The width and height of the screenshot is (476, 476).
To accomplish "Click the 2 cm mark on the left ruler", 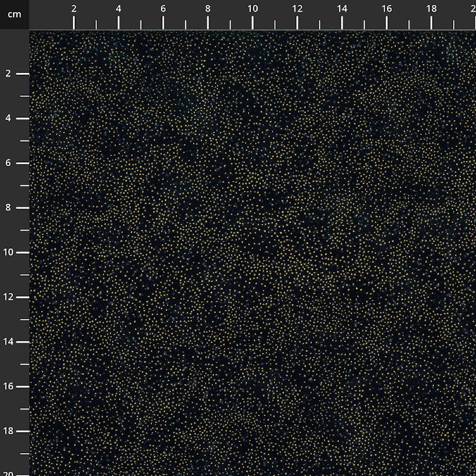I will click(9, 74).
